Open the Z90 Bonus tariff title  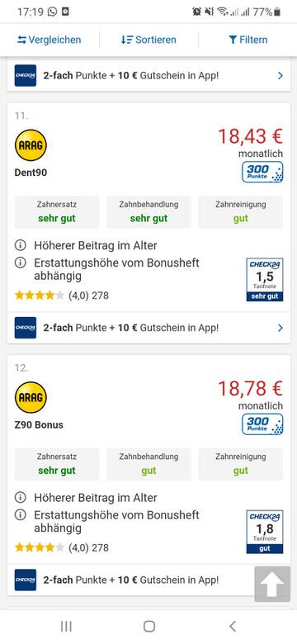click(x=39, y=424)
